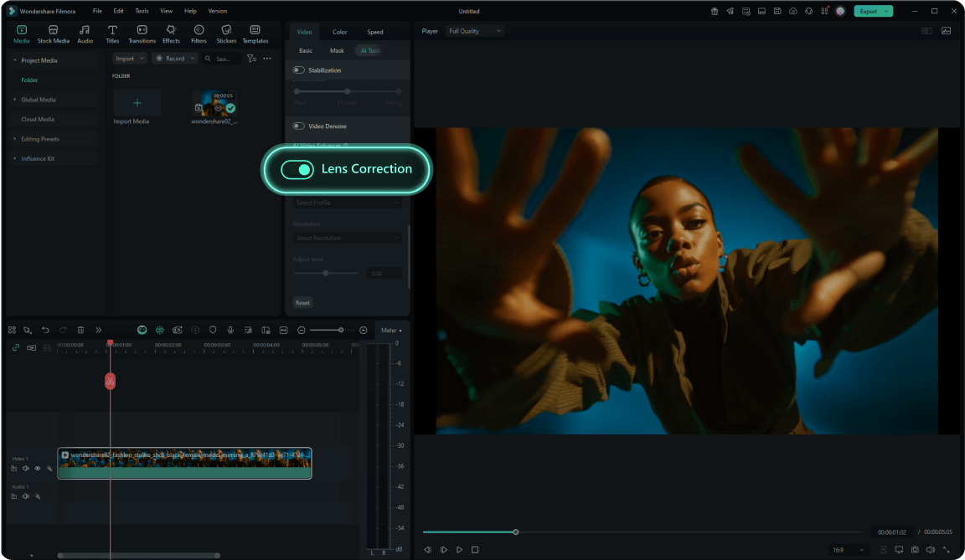Hide the Video 1 track via eye icon

[x=38, y=469]
